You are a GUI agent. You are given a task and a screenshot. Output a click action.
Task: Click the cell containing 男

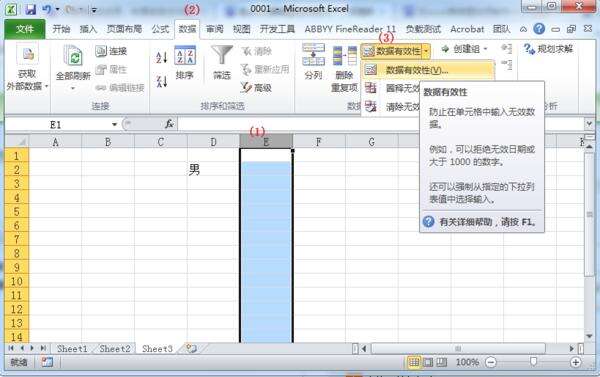click(x=214, y=170)
